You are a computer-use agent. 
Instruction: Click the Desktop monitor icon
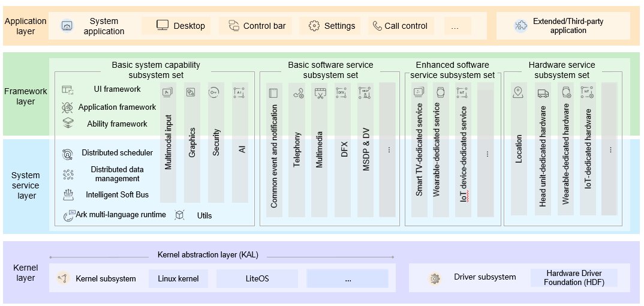162,25
